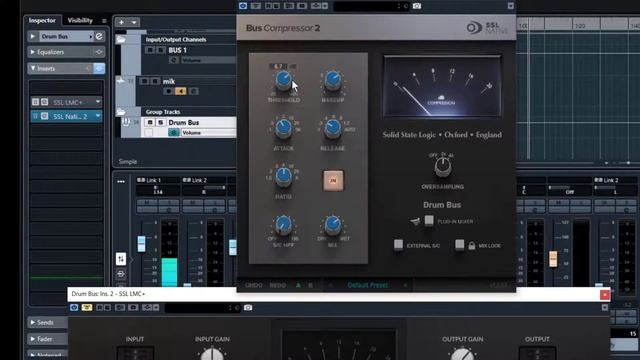Toggle Inserts bypass button
Viewport: 640px width, 360px height.
point(99,68)
